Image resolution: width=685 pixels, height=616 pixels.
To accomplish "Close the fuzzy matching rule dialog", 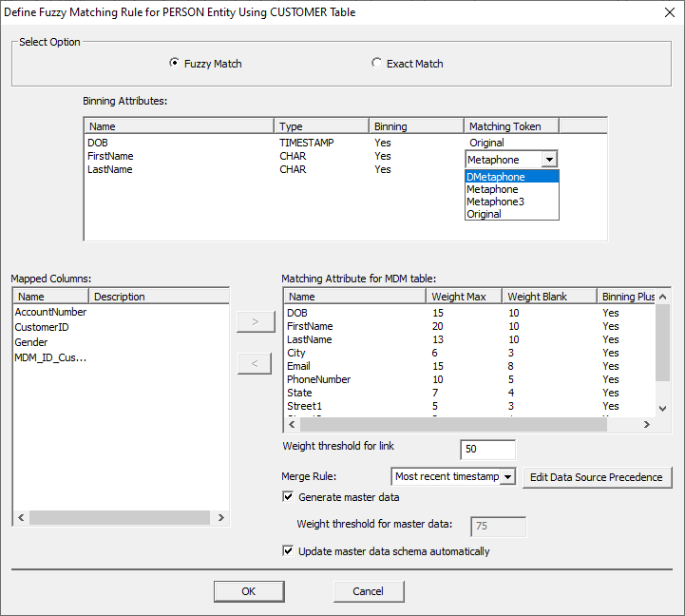I will (x=669, y=12).
